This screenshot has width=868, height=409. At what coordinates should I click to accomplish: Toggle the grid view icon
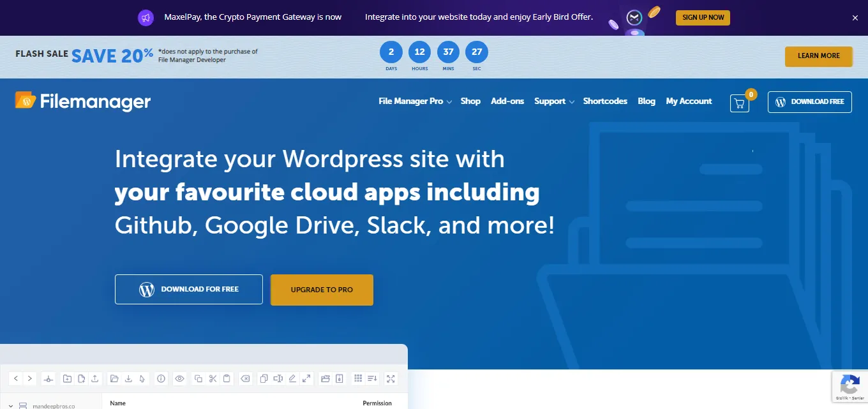click(358, 378)
